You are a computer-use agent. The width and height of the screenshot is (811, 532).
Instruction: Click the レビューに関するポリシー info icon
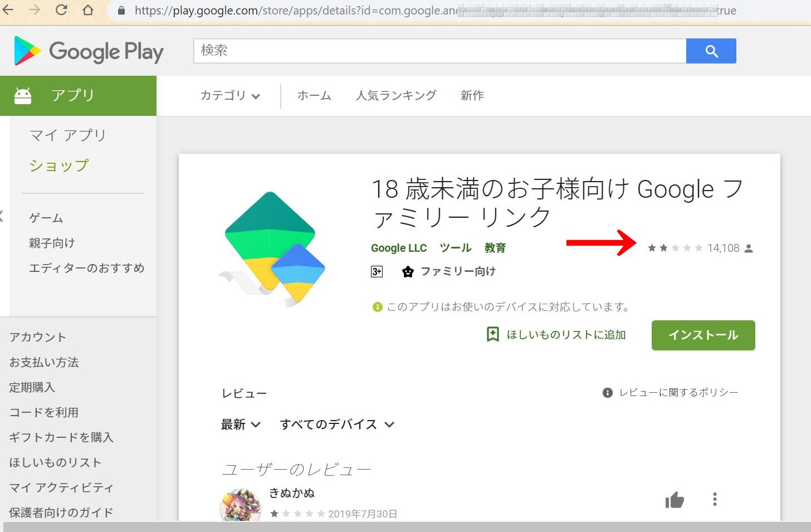tap(608, 393)
